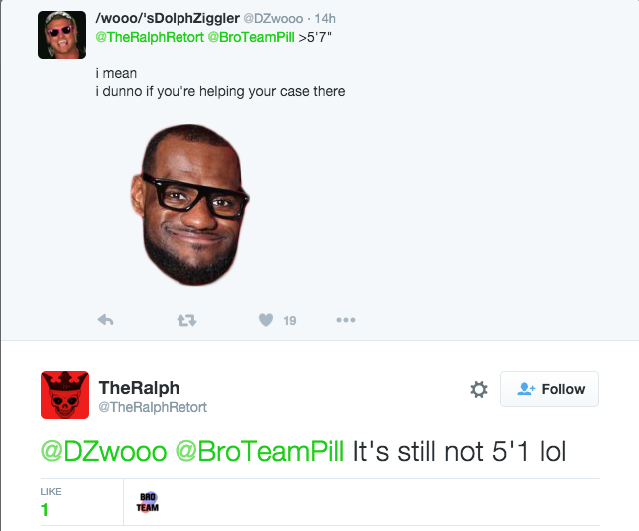Click the @BroTeamPill mention in the first tweet
This screenshot has width=639, height=531.
(251, 37)
